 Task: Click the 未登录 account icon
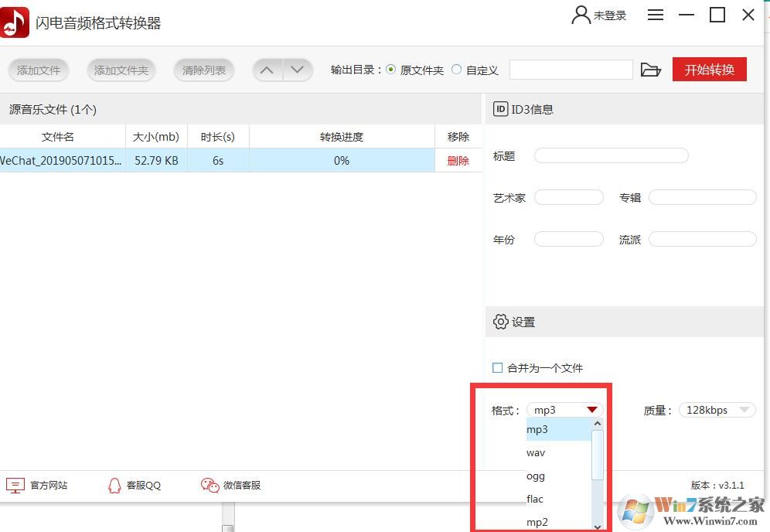click(577, 14)
